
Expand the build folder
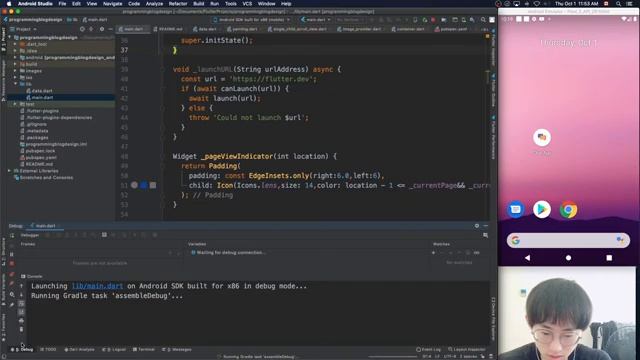[16, 64]
